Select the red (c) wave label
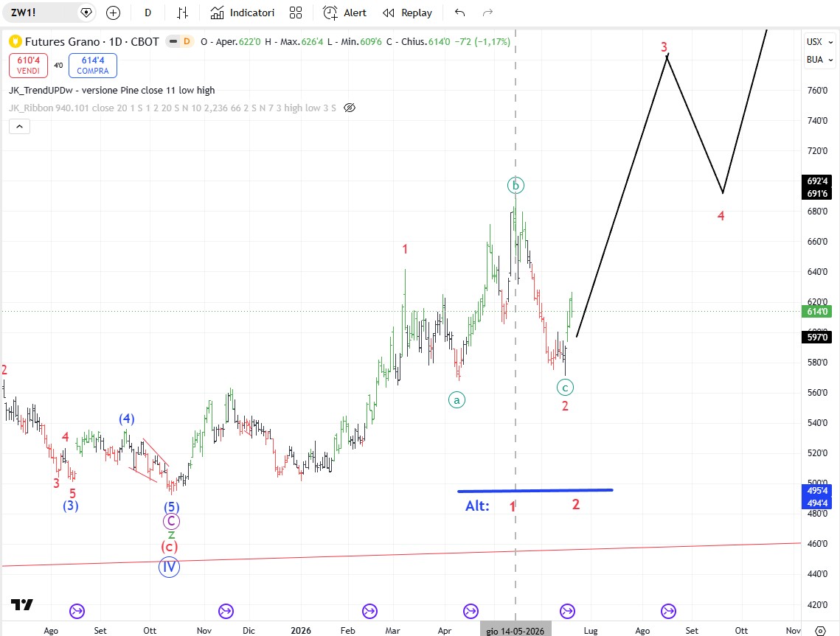This screenshot has width=840, height=636. 170,547
